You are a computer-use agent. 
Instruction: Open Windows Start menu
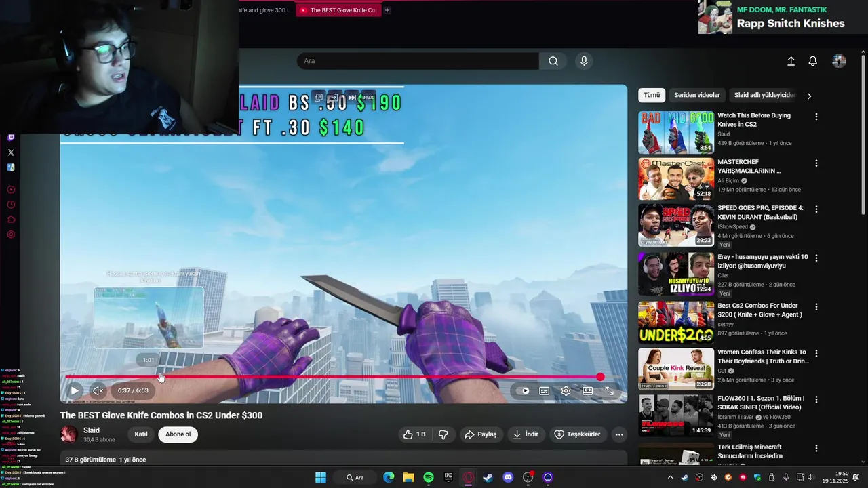(x=321, y=477)
